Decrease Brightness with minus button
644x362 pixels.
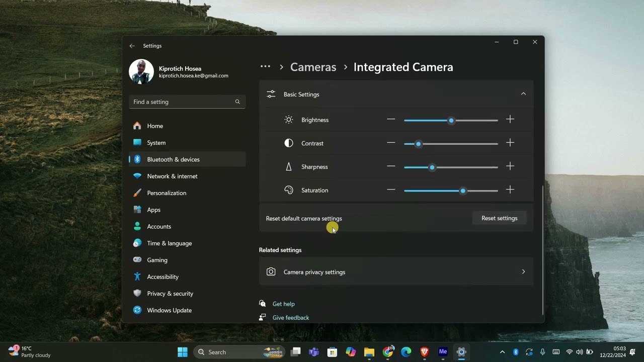click(x=391, y=120)
